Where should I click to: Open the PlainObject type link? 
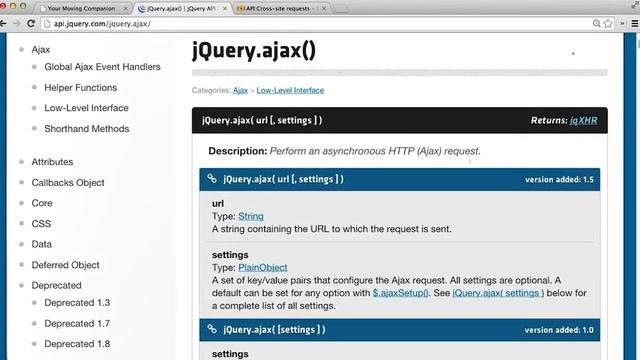263,267
